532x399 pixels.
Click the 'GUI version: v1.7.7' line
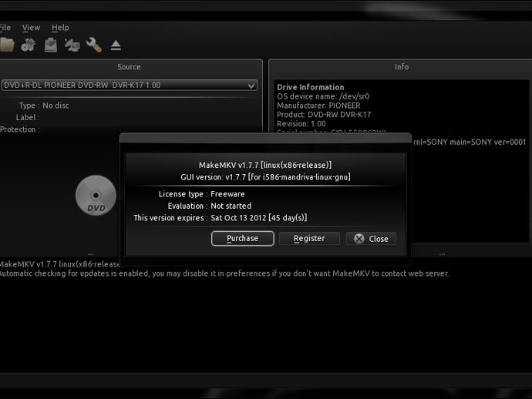265,177
